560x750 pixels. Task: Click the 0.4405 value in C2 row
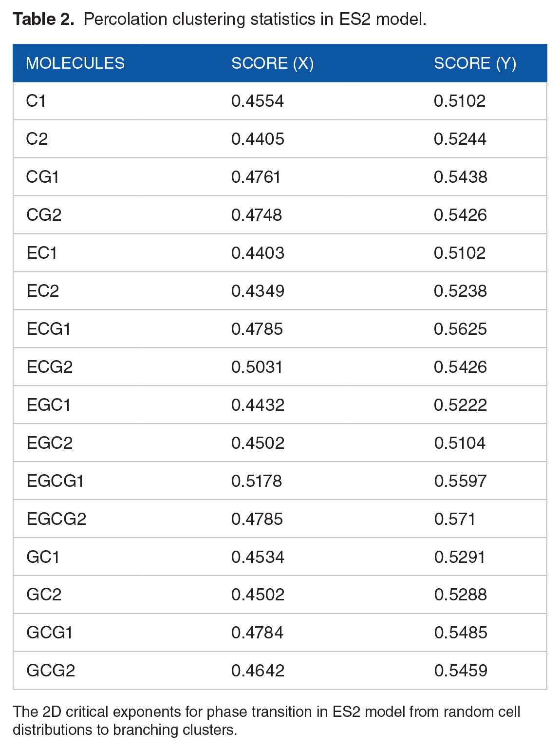(x=258, y=139)
